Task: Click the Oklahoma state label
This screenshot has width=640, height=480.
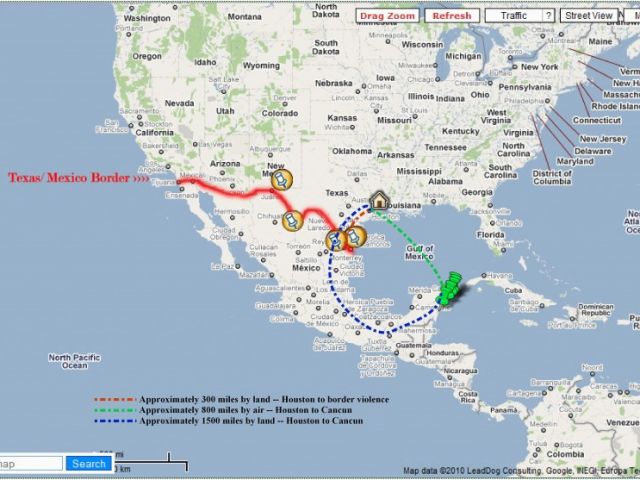Action: 352,151
